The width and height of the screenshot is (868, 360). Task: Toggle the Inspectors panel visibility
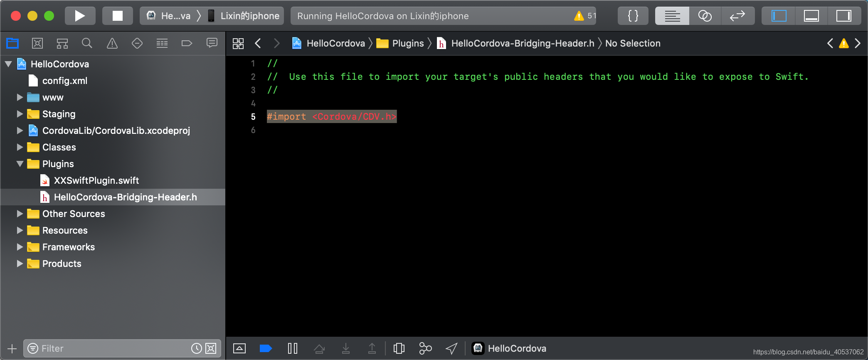point(844,16)
